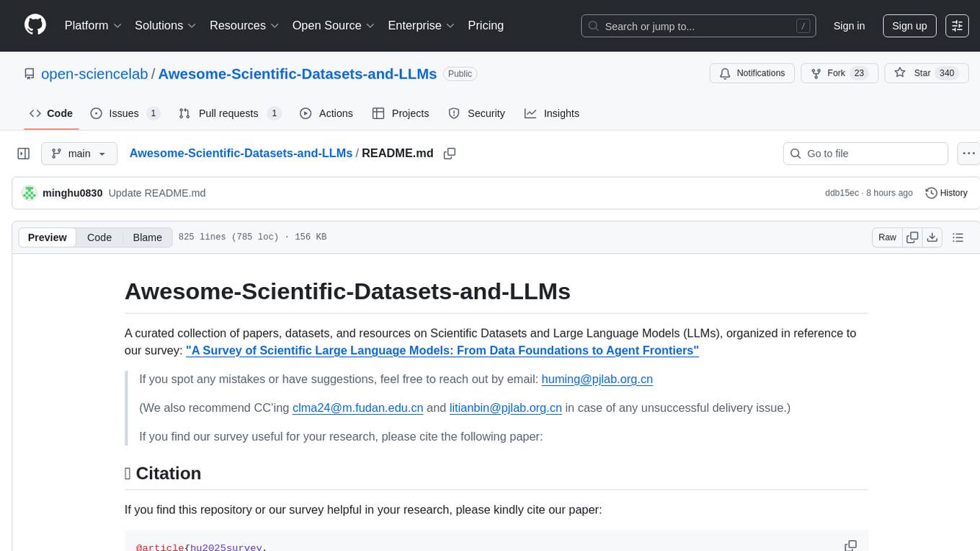Open the Sign up page
Screen dimensions: 980x551
pyautogui.click(x=909, y=26)
